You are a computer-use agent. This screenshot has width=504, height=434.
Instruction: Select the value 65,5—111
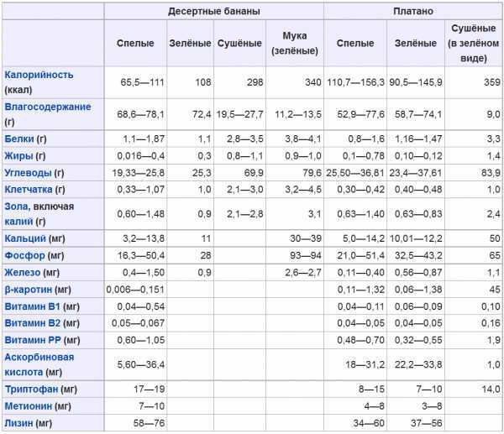click(142, 82)
